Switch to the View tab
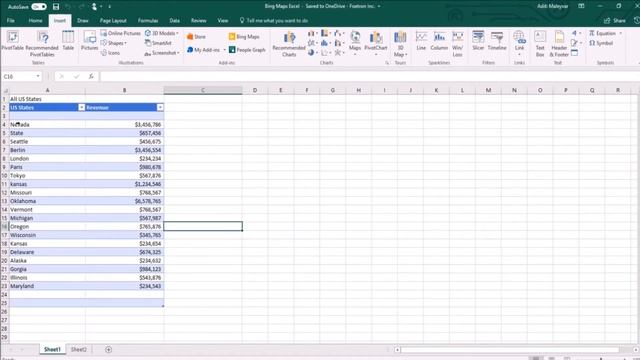Image resolution: width=640 pixels, height=360 pixels. pyautogui.click(x=223, y=20)
